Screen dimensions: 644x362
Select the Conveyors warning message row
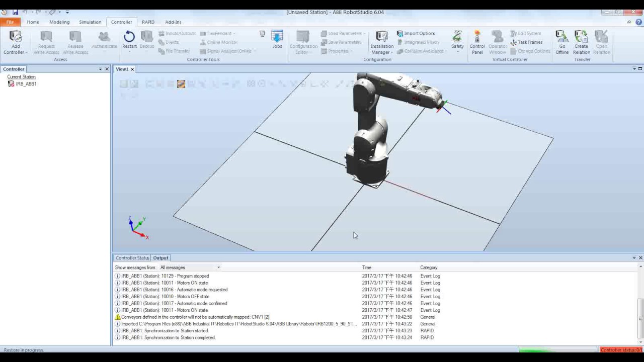coord(375,317)
